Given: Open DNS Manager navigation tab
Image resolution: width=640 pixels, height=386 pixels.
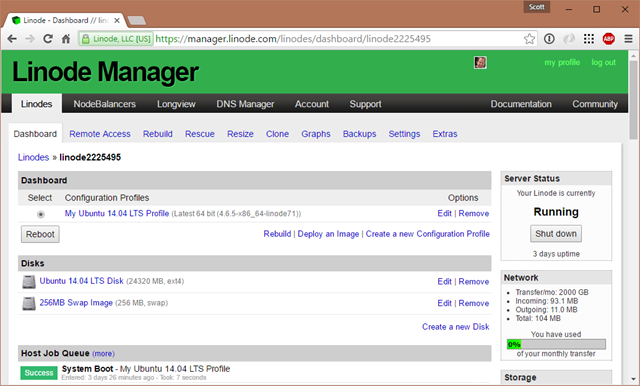Looking at the screenshot, I should 245,104.
